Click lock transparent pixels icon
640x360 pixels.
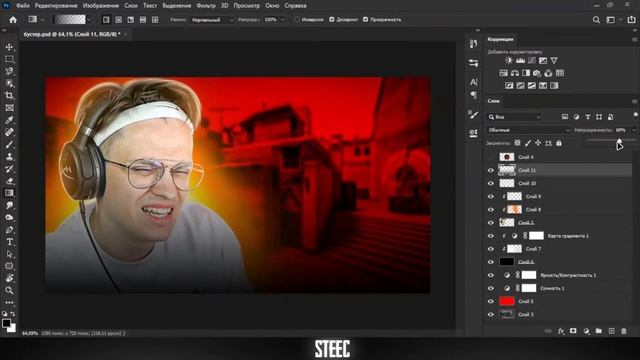[x=517, y=143]
